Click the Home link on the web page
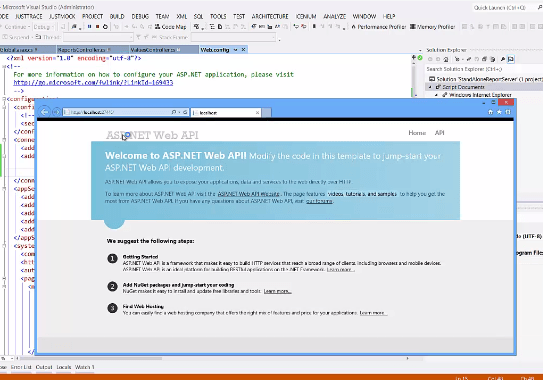 [x=417, y=133]
